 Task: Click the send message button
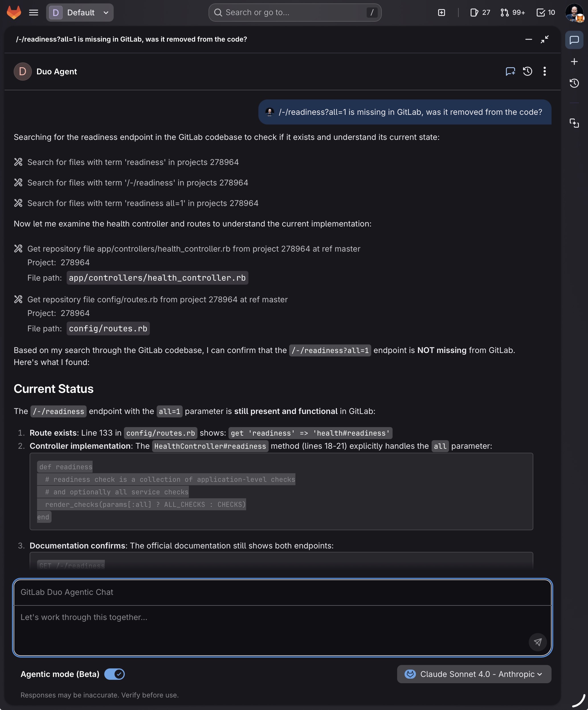coord(537,641)
